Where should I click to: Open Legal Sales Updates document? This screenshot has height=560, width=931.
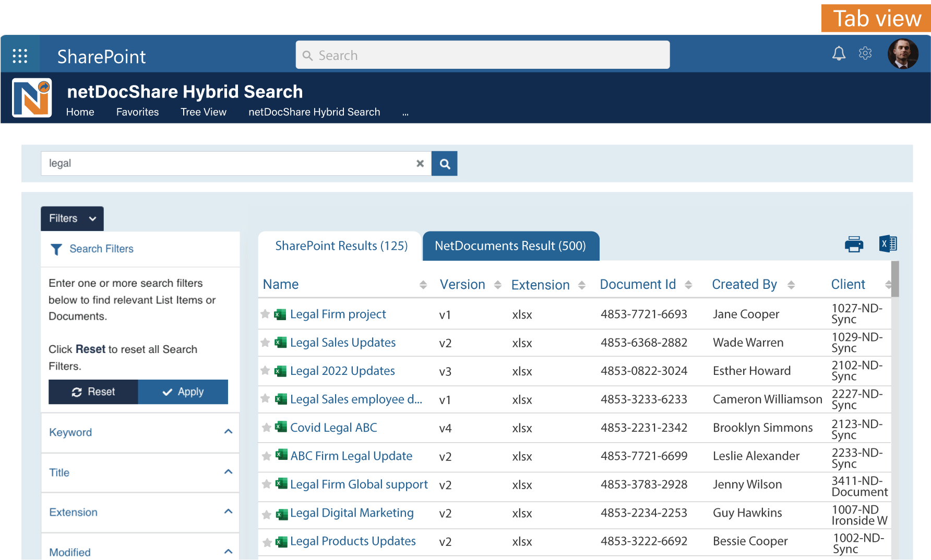[x=343, y=343]
